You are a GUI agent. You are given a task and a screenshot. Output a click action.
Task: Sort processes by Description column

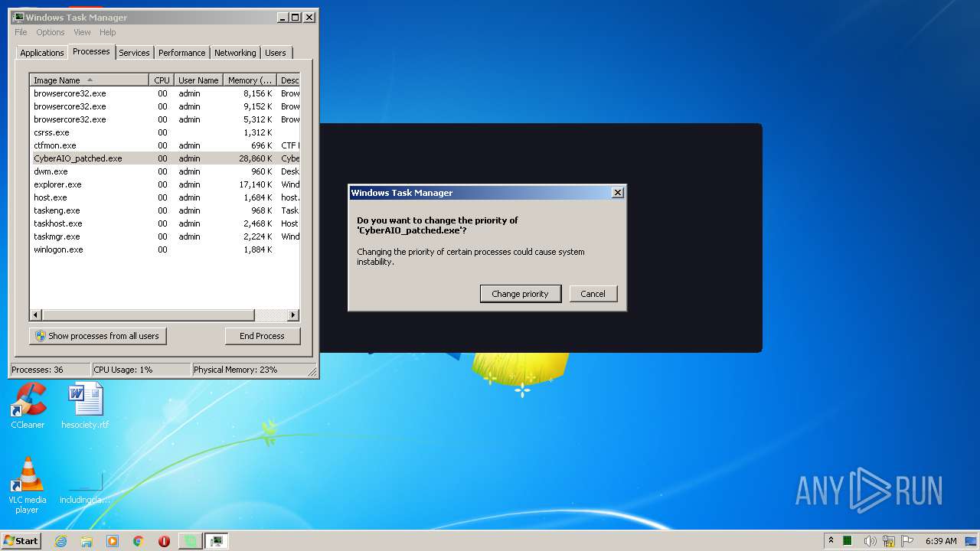tap(289, 80)
